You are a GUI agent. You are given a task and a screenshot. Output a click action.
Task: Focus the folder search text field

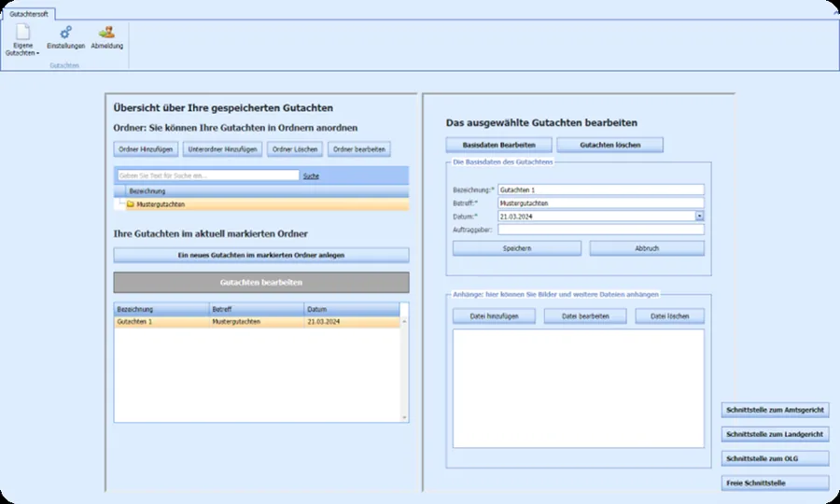[x=208, y=175]
